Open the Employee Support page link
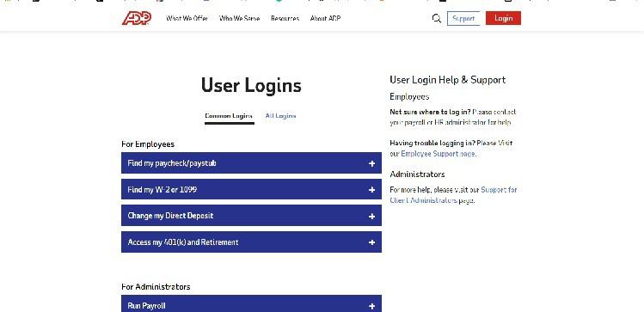Image resolution: width=644 pixels, height=312 pixels. click(438, 154)
